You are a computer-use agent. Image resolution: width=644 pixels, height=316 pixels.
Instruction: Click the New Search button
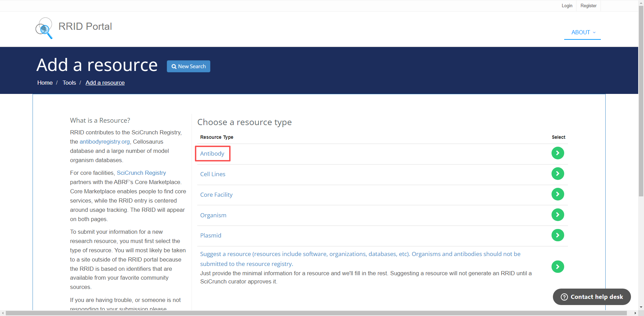pyautogui.click(x=188, y=66)
